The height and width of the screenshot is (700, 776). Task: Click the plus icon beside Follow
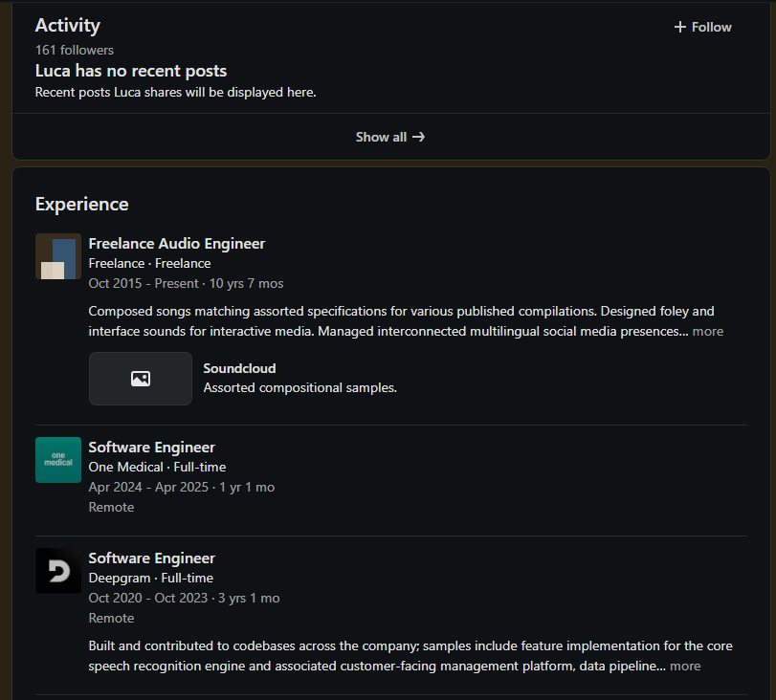(680, 27)
